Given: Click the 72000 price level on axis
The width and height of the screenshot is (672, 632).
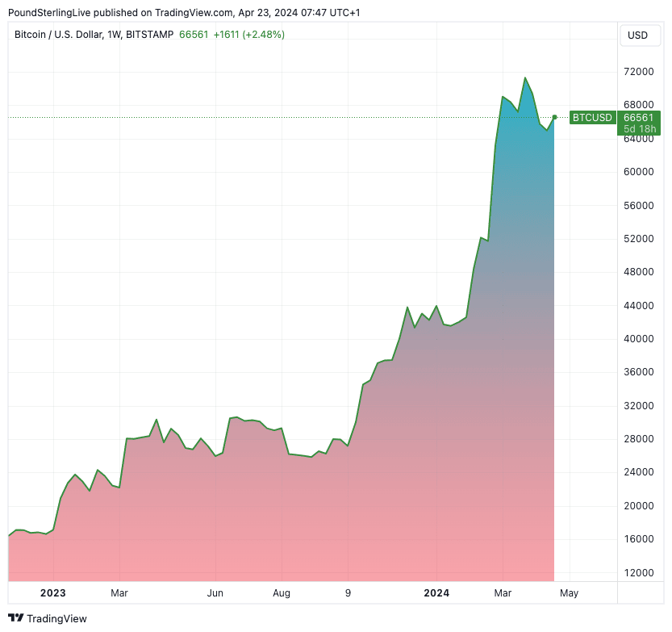Looking at the screenshot, I should pos(638,72).
